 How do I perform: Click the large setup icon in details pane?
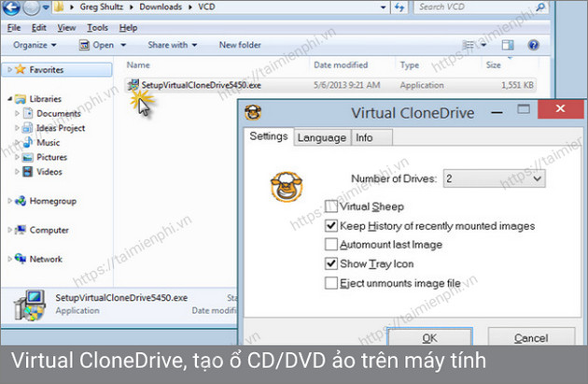(x=30, y=306)
